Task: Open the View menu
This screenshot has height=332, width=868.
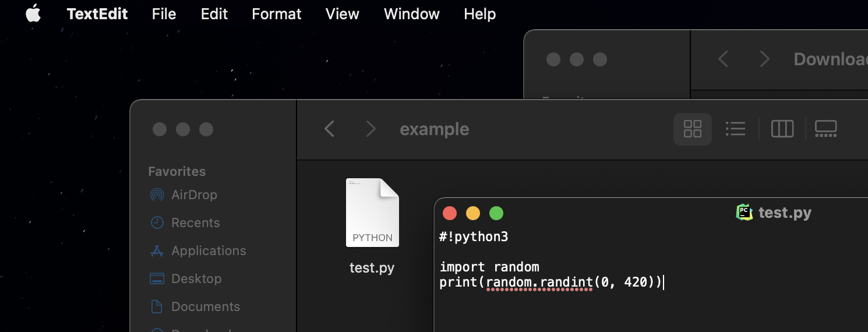Action: click(343, 14)
